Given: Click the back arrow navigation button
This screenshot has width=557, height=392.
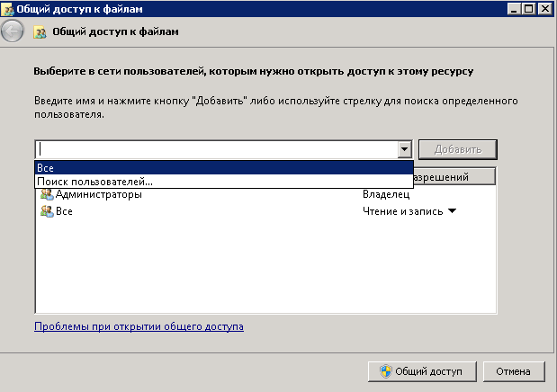Looking at the screenshot, I should [12, 31].
